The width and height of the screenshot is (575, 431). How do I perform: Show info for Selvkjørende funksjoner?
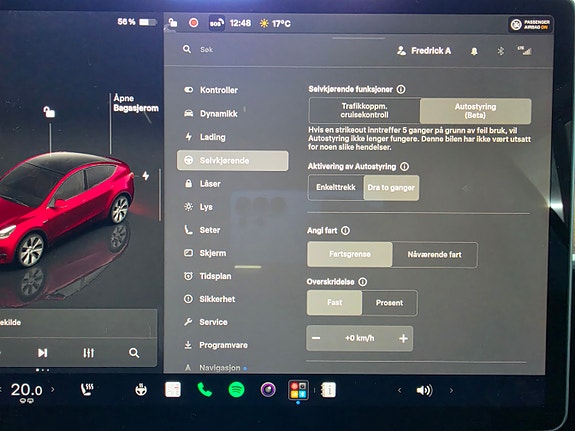(x=401, y=89)
